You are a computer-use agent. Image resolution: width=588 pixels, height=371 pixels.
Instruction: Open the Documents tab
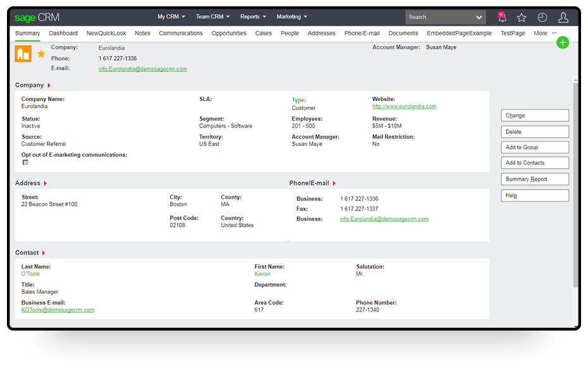(403, 33)
